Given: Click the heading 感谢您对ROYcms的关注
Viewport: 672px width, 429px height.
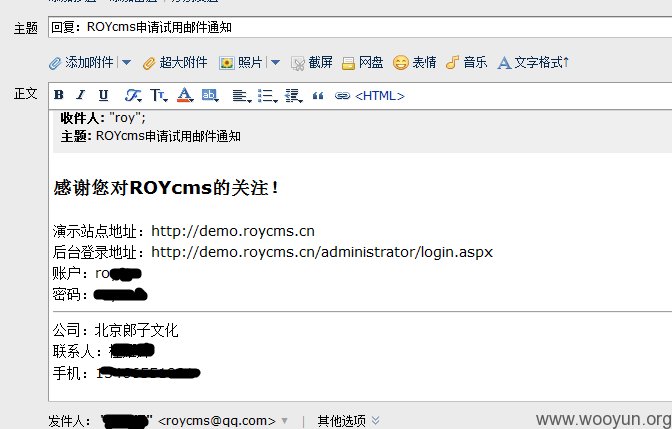Looking at the screenshot, I should [166, 188].
